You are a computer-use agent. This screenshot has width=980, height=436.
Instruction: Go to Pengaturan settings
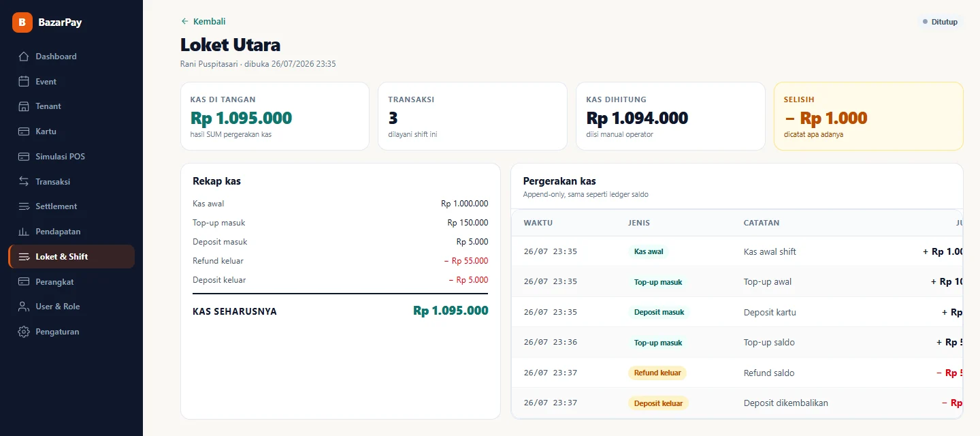71,332
